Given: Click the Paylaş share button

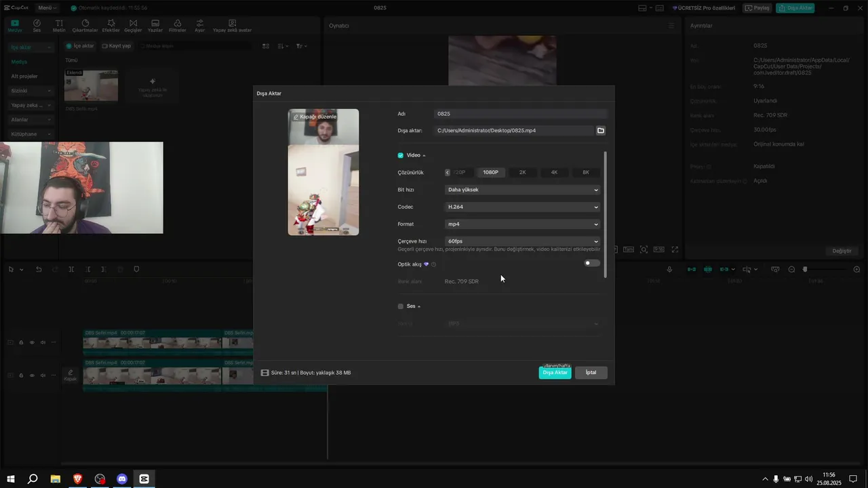Looking at the screenshot, I should coord(757,8).
